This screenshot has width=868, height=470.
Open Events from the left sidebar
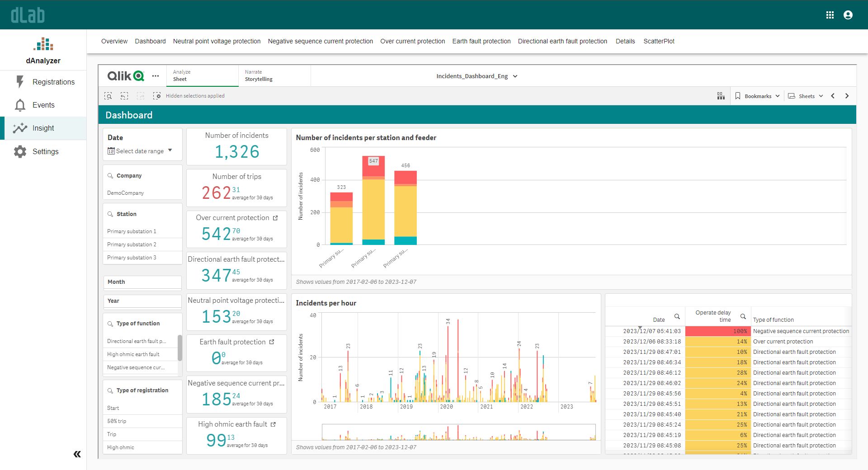pos(43,105)
